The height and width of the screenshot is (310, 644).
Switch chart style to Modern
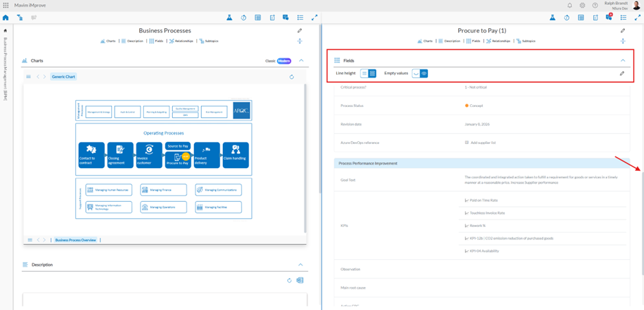tap(284, 61)
